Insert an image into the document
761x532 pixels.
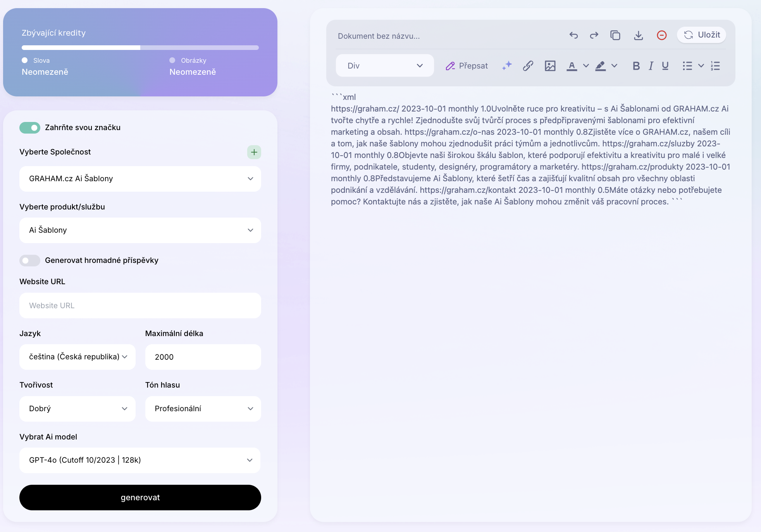pos(550,66)
